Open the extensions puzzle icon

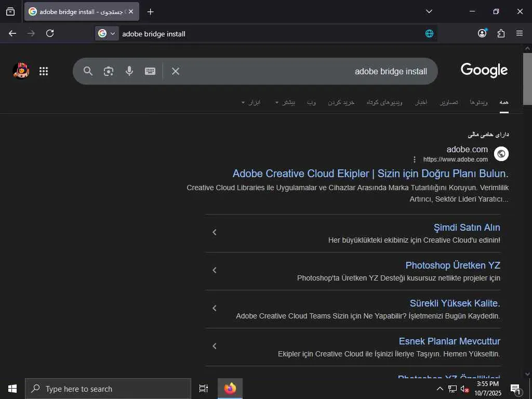point(501,33)
